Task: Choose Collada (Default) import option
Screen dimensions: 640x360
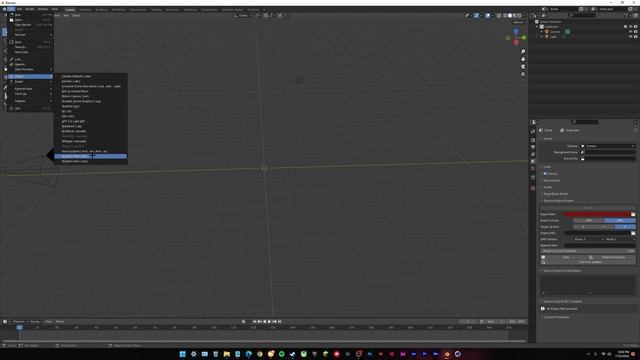Action: 90,76
